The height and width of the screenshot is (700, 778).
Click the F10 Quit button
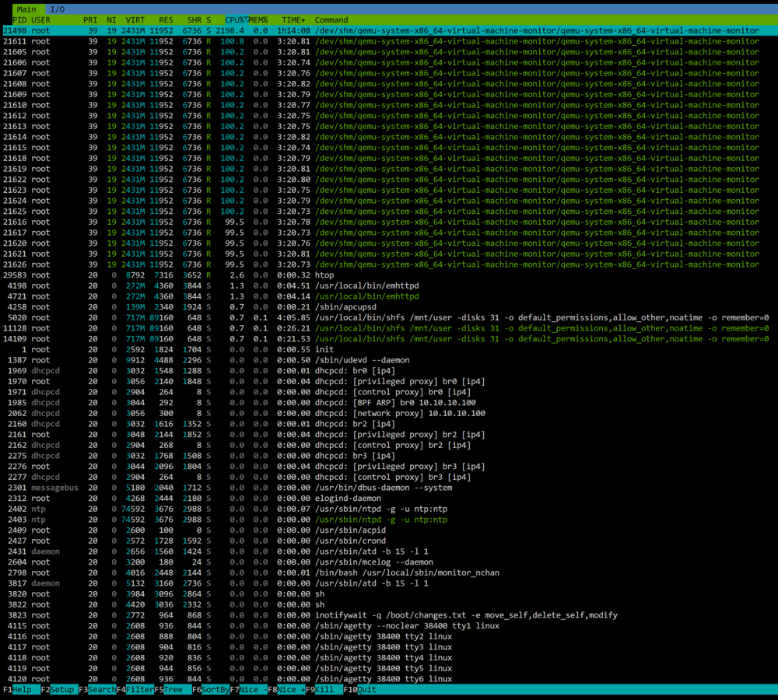pyautogui.click(x=361, y=690)
